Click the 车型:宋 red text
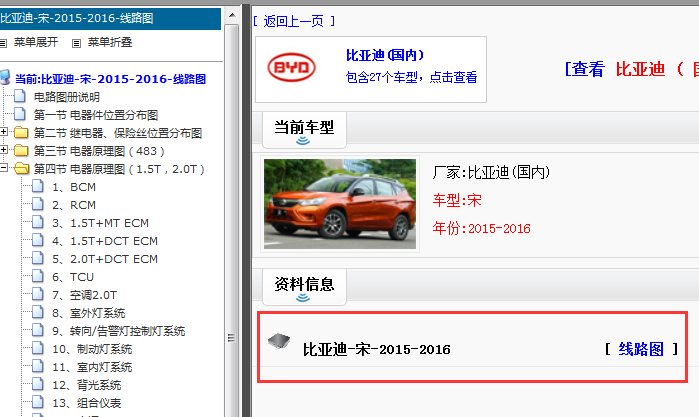Screen dimensions: 699x417 (x=457, y=200)
